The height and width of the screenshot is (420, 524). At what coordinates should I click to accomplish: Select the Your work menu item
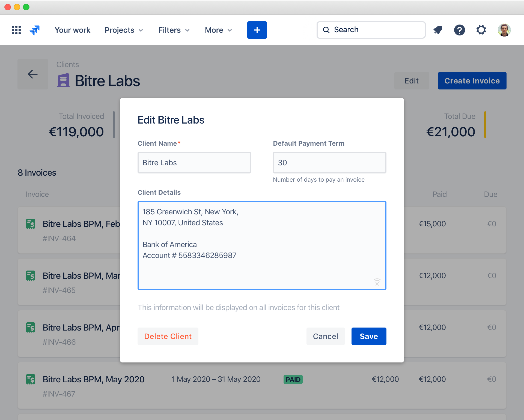click(73, 29)
